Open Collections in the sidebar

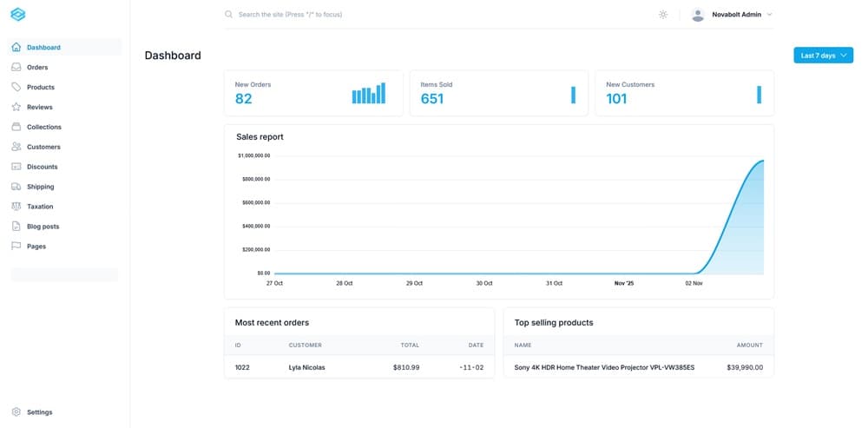coord(43,128)
